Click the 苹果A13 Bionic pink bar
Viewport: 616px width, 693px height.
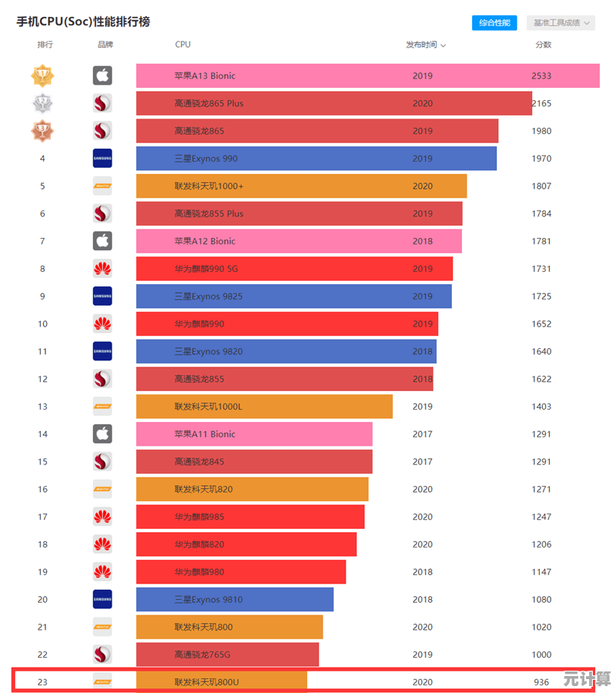(x=367, y=75)
